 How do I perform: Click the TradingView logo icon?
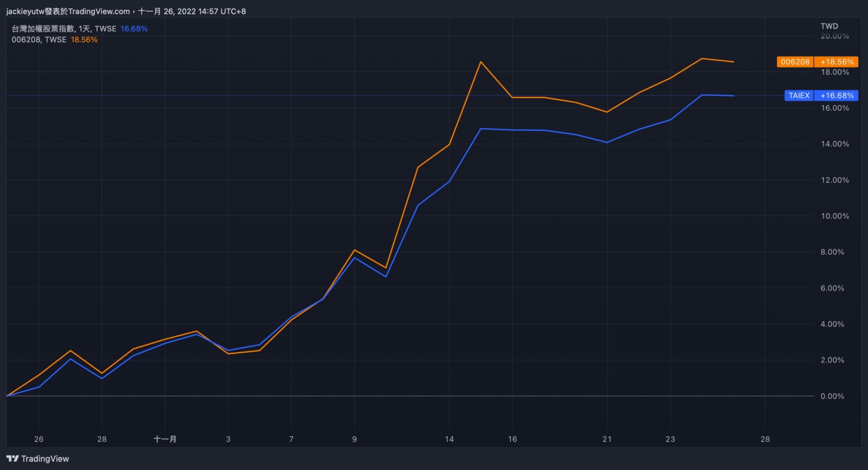click(12, 459)
